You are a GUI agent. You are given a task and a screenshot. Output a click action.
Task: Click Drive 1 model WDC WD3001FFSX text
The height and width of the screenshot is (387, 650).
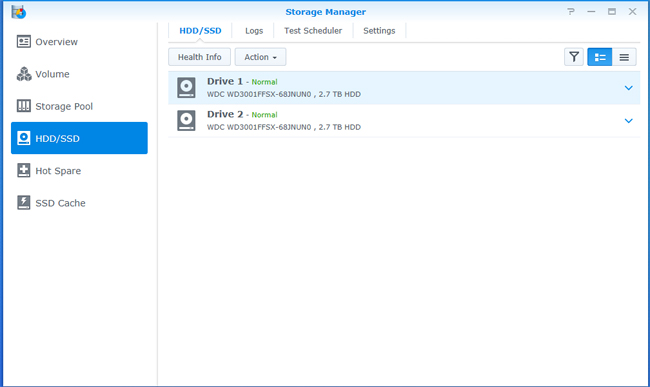click(x=259, y=94)
